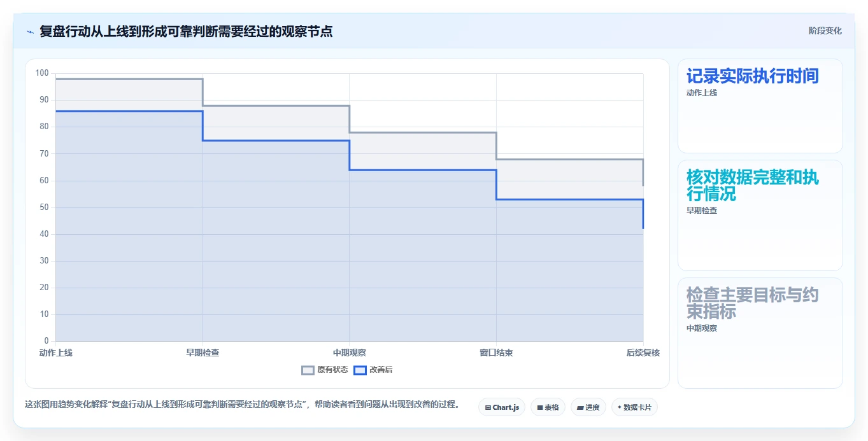Click the 50 y-axis value

coord(44,207)
